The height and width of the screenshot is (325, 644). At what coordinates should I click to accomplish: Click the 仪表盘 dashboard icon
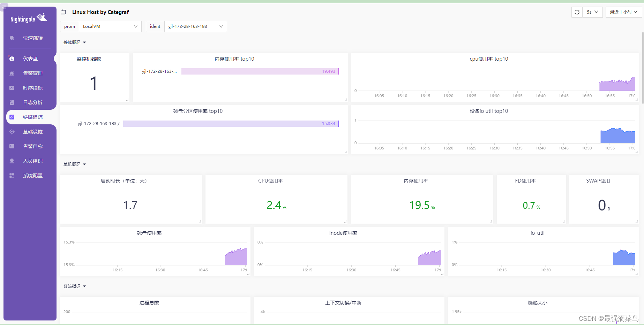point(12,59)
